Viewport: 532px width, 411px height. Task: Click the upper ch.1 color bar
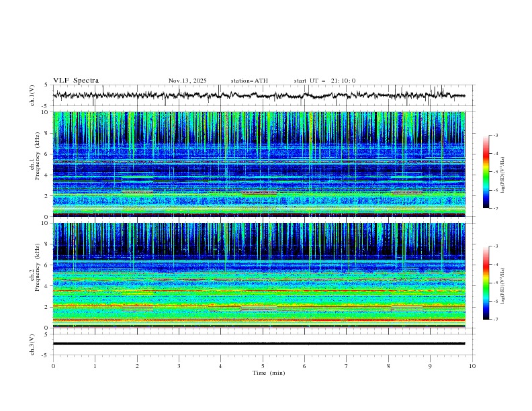(486, 172)
